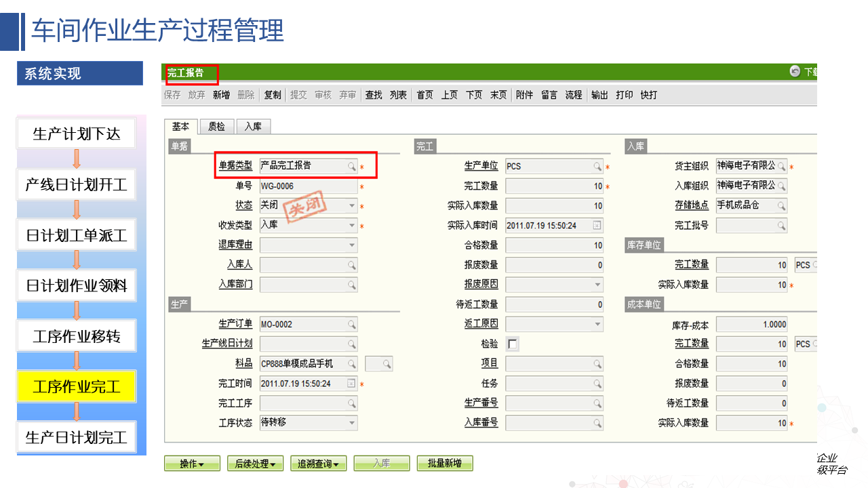Click the 单号 field WG-0006
Viewport: 868px width, 488px height.
(309, 186)
